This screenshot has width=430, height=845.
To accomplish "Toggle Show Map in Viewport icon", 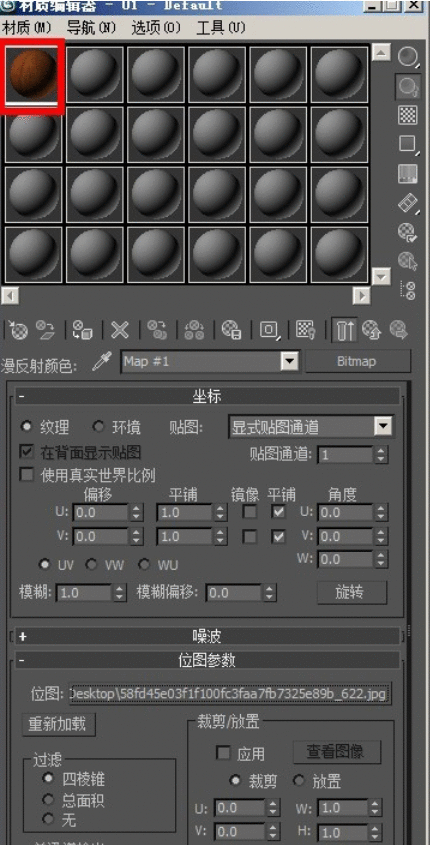I will 306,330.
